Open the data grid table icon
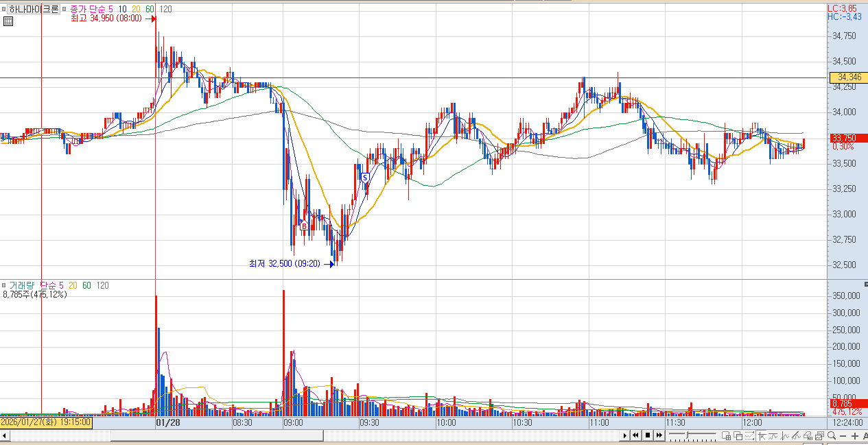This screenshot has width=868, height=445. tap(8, 21)
